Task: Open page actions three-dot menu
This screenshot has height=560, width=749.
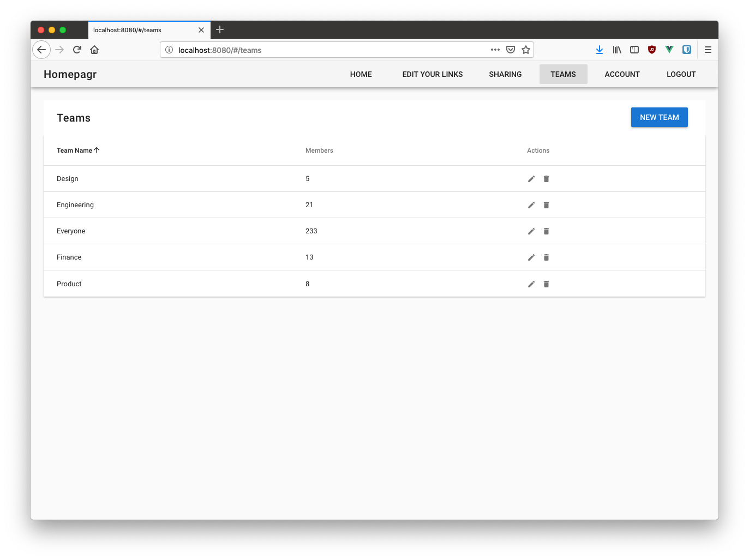Action: point(495,50)
